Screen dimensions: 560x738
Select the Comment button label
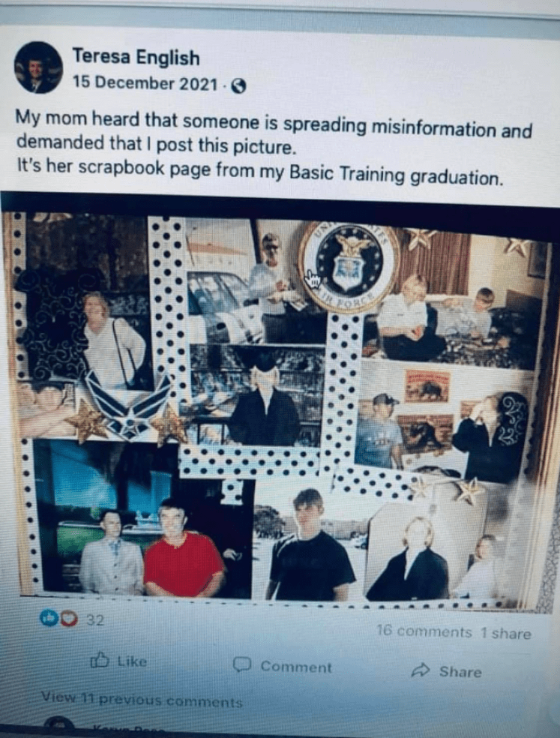(x=296, y=667)
